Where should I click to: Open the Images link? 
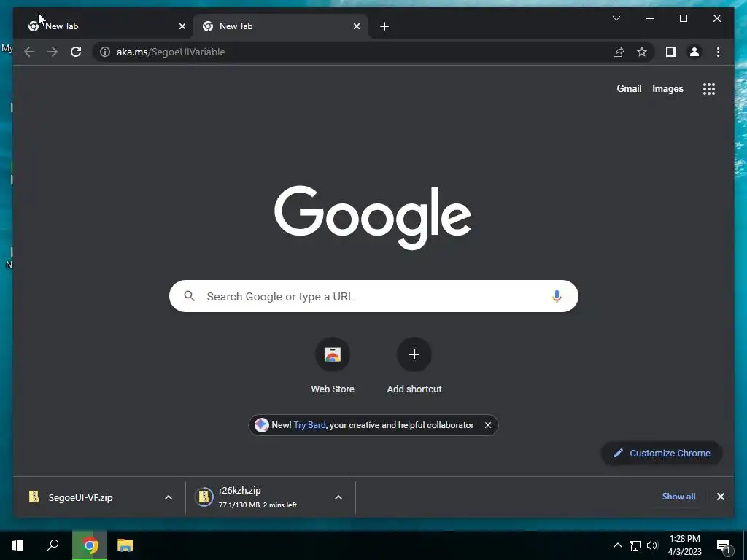click(667, 88)
